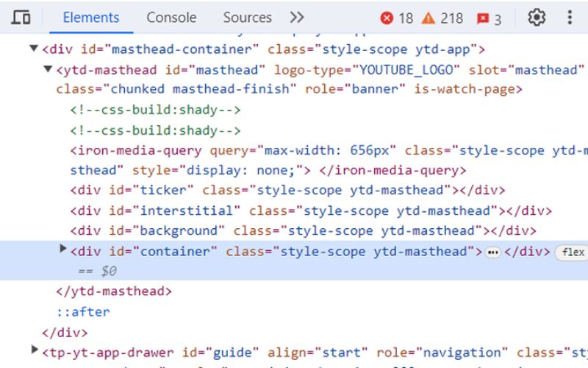This screenshot has height=368, width=588.
Task: Collapse the ytd-masthead element
Action: tap(48, 69)
